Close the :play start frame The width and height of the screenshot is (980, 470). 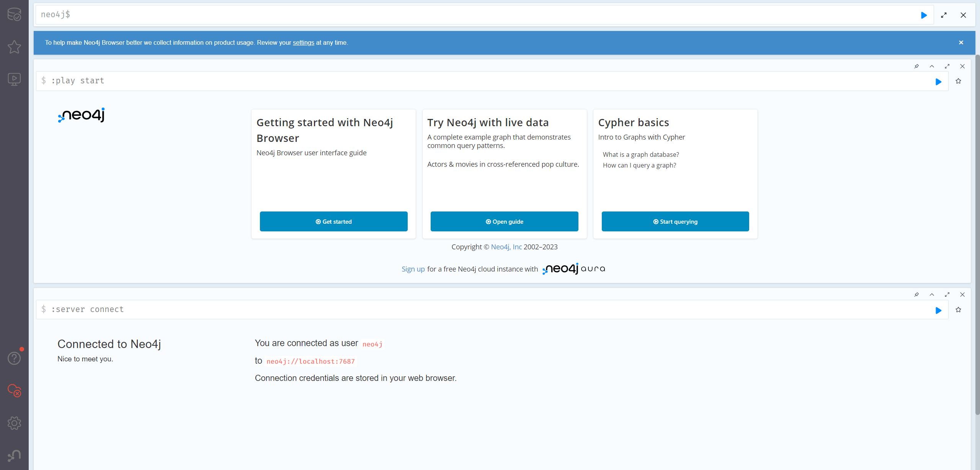point(962,66)
